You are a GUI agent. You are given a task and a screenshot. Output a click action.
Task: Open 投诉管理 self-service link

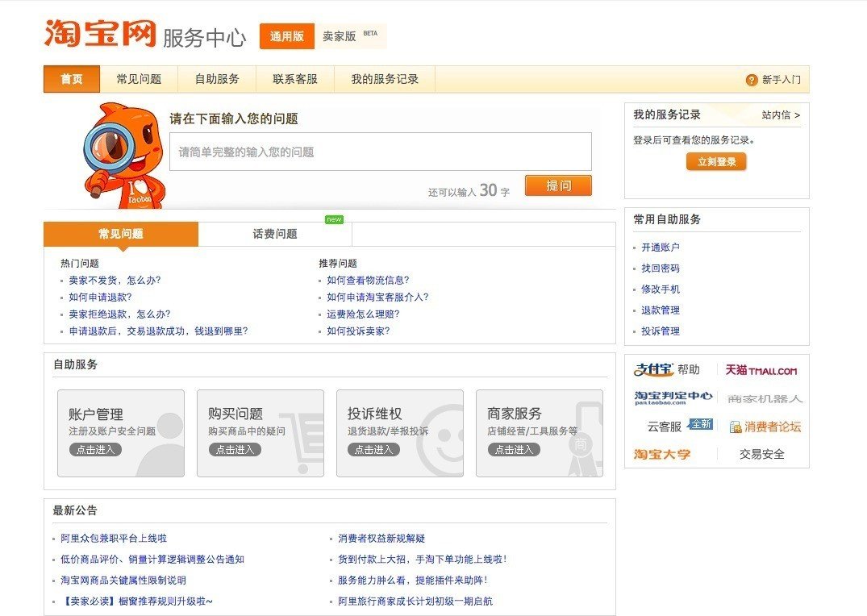(x=661, y=331)
